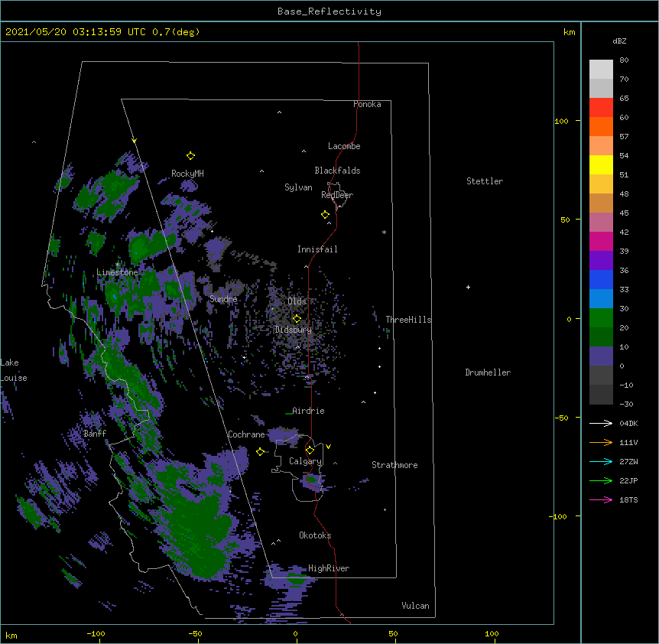
Task: Click the legend value 65
Action: coord(624,98)
